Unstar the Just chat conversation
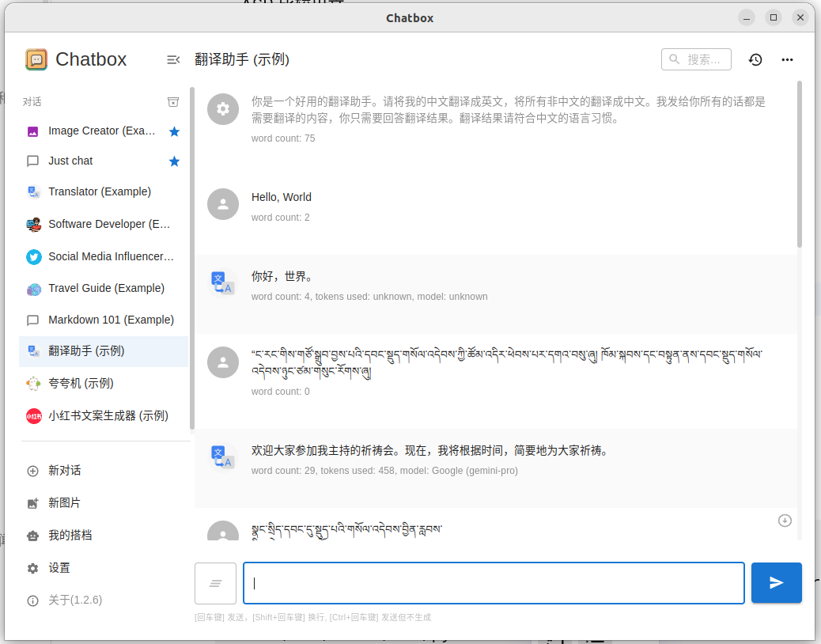 coord(175,161)
